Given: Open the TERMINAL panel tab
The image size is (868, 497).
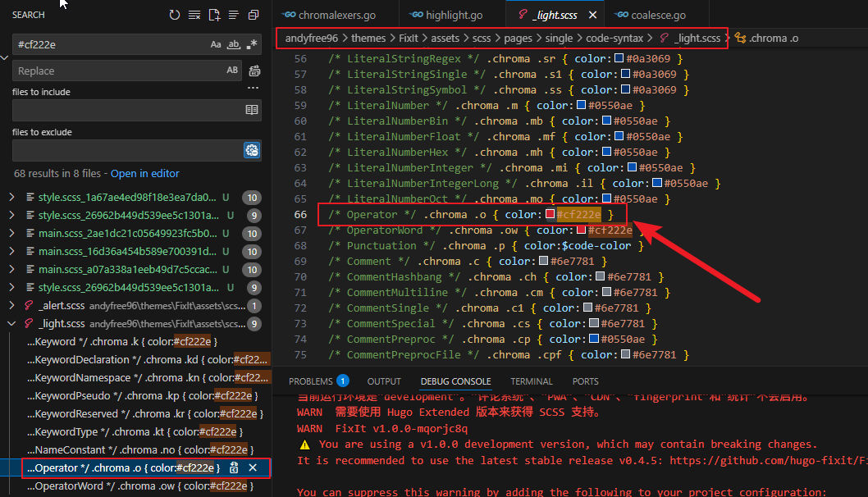Looking at the screenshot, I should click(532, 381).
